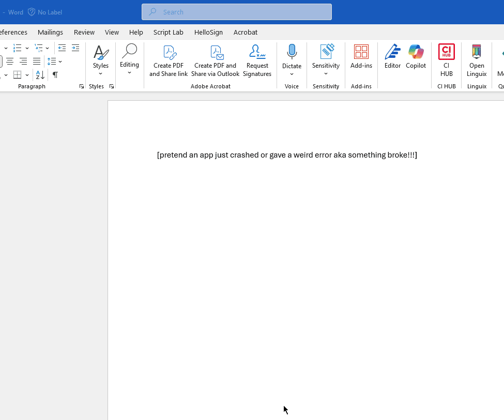
Task: Click Create PDF and Share via Outlook
Action: (x=216, y=61)
